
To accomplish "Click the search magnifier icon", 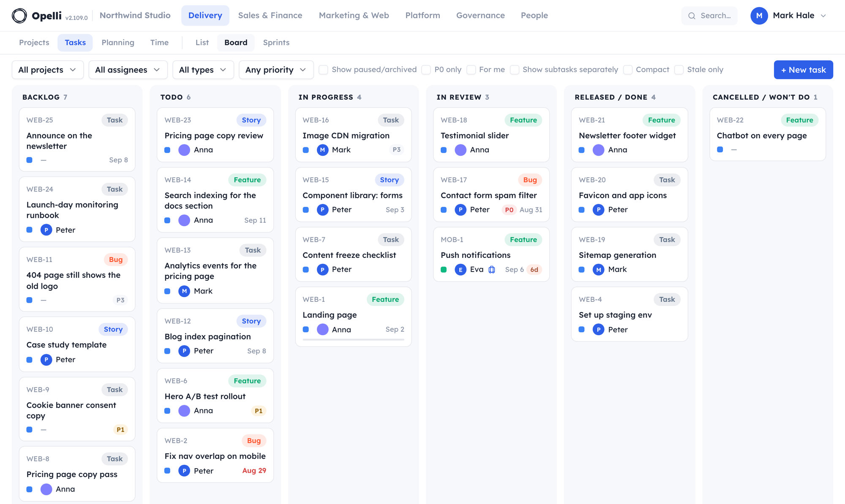I will 692,16.
